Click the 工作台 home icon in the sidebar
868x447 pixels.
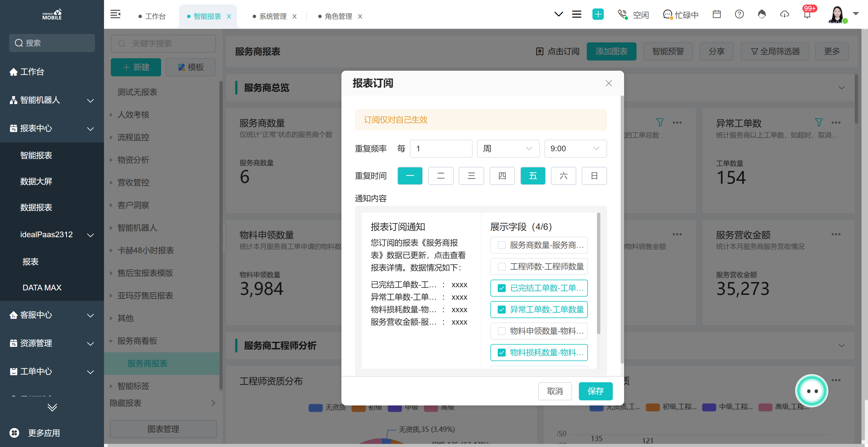coord(14,72)
